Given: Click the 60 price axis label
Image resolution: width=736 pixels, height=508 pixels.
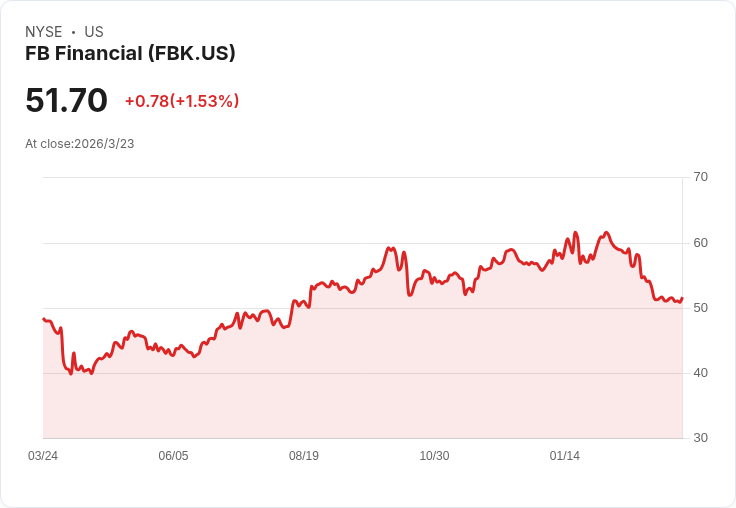Looking at the screenshot, I should 701,243.
